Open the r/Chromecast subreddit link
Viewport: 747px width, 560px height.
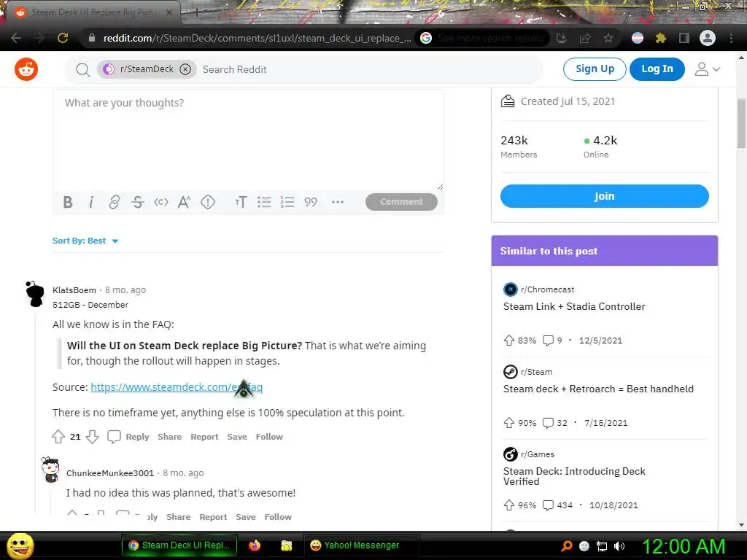(x=547, y=289)
